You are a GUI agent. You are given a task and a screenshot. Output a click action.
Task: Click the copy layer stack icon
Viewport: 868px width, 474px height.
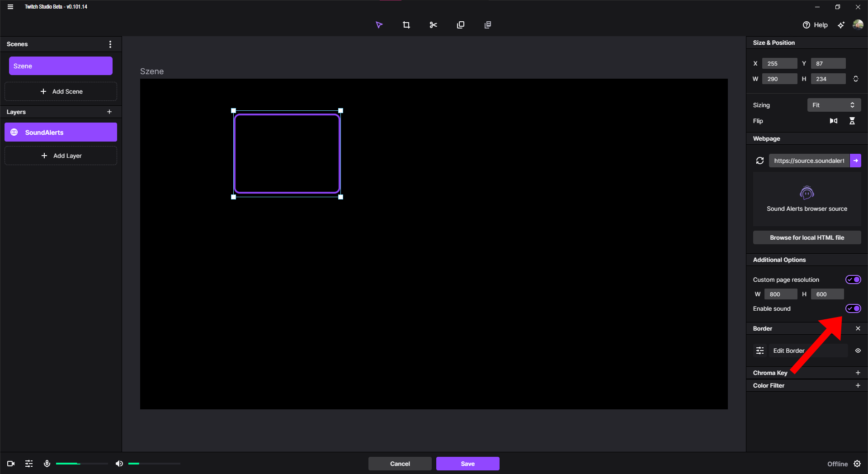[488, 25]
